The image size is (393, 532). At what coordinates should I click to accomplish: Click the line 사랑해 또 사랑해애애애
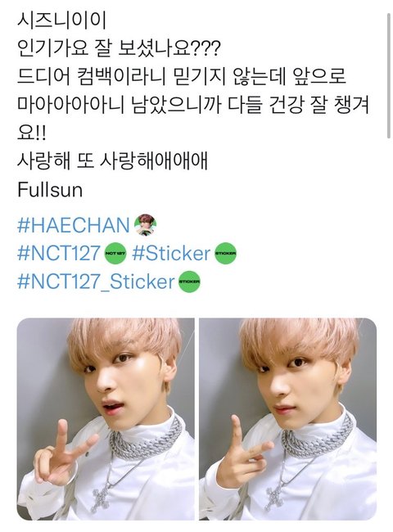[112, 161]
